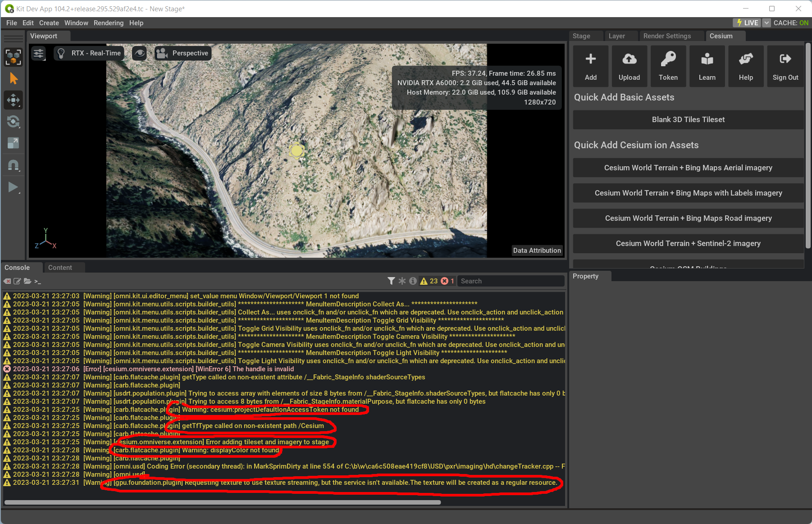The width and height of the screenshot is (812, 524).
Task: Choose the Select tool in the left toolbar
Action: tap(13, 78)
